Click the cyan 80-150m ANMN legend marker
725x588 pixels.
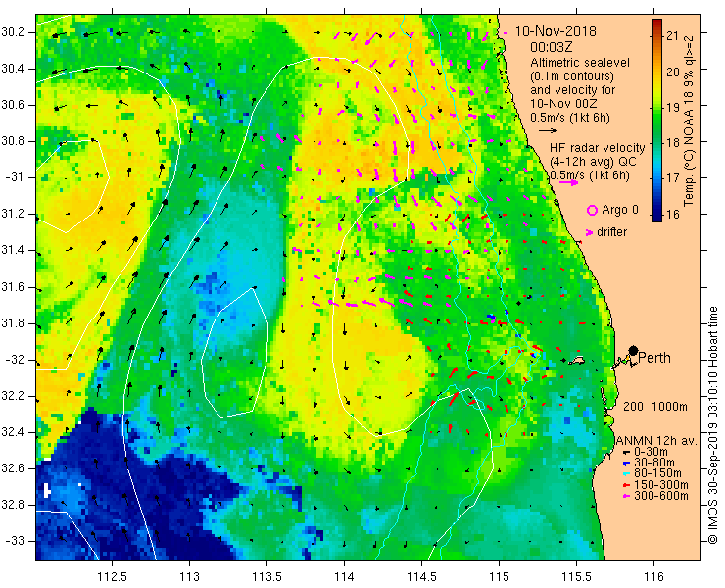[x=626, y=473]
